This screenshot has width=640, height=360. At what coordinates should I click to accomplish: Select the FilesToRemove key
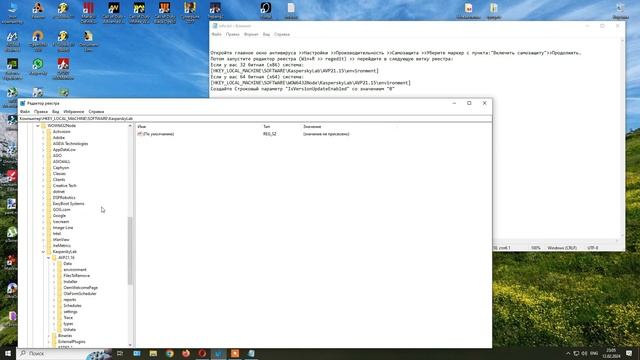[76, 276]
